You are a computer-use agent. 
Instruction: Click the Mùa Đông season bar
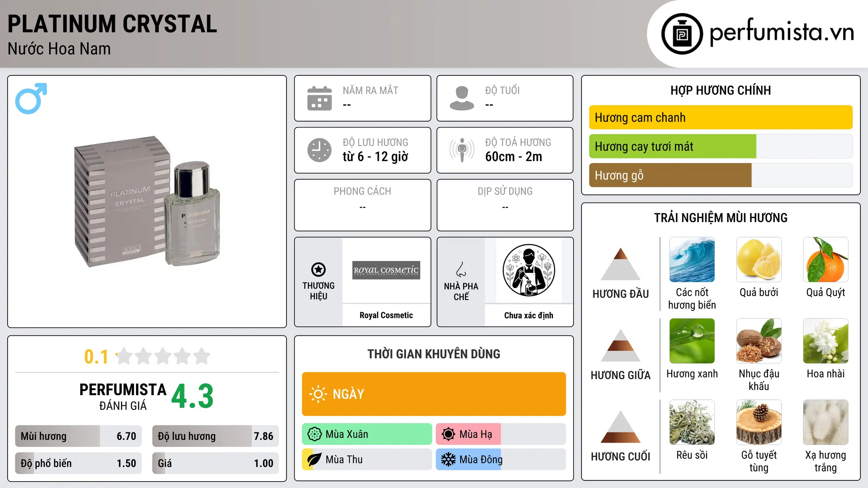(x=501, y=460)
